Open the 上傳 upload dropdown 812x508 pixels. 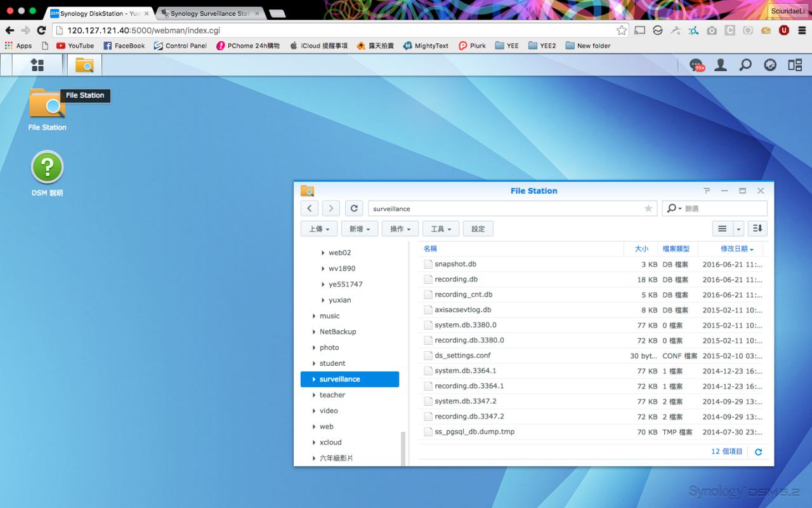pos(318,229)
